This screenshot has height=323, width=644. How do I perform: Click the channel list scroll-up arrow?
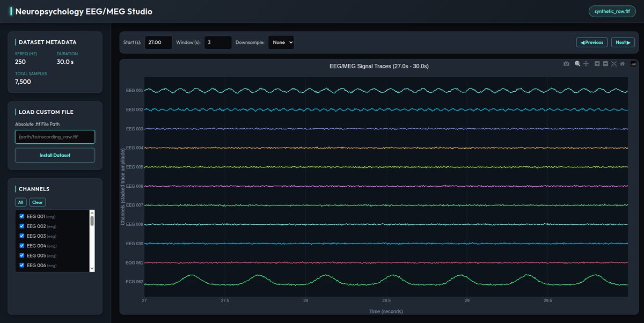[92, 212]
